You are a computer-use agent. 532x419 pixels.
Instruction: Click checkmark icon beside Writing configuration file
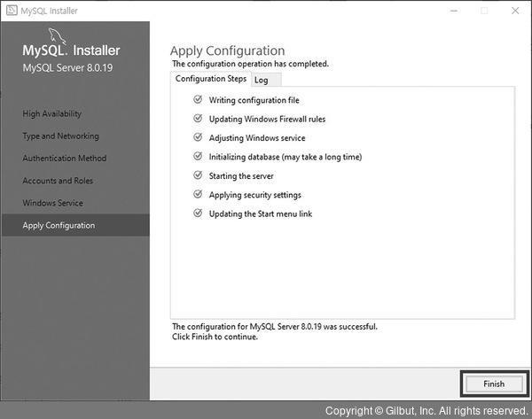(198, 100)
